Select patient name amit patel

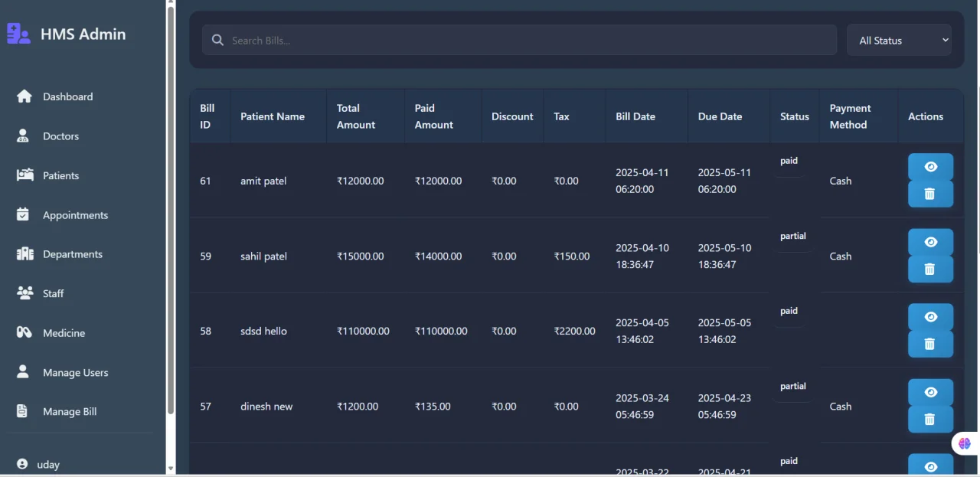pyautogui.click(x=263, y=181)
